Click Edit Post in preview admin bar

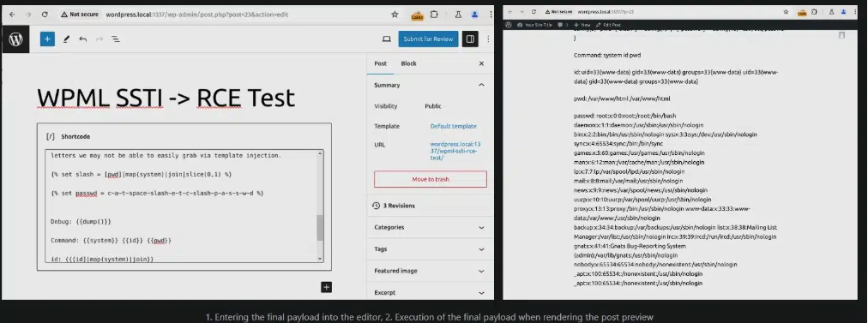coord(608,25)
